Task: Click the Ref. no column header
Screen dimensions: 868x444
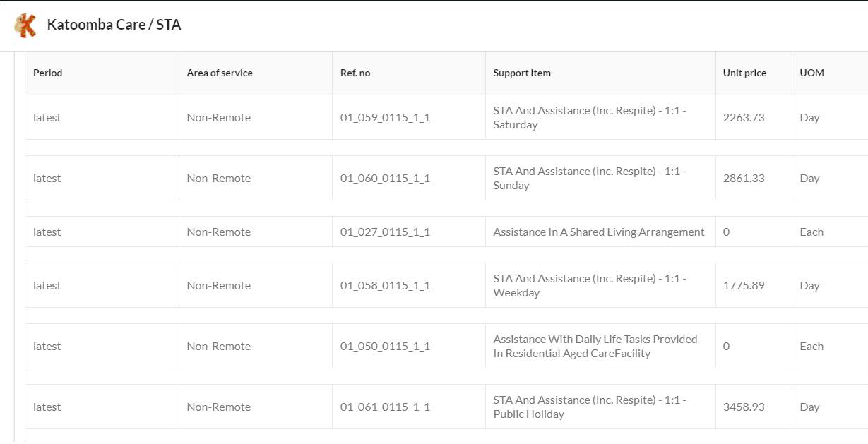Action: 355,73
